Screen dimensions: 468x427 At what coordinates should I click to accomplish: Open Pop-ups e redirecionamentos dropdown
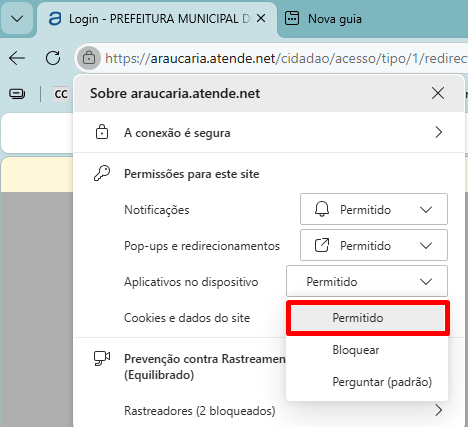(x=374, y=245)
